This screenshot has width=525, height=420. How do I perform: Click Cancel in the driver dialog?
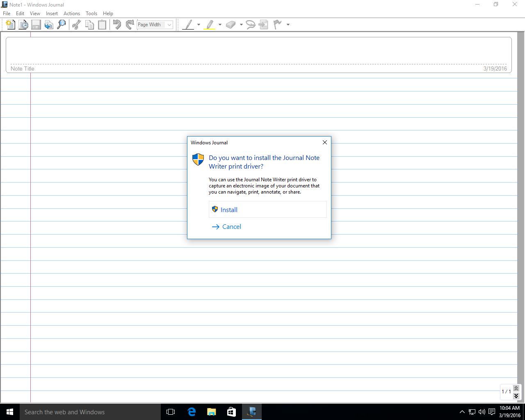268,226
